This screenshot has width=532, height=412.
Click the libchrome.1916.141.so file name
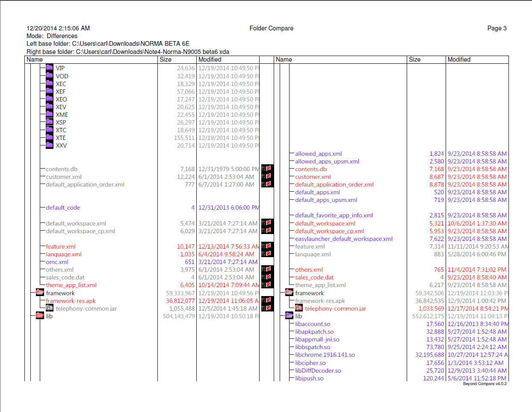tap(325, 355)
